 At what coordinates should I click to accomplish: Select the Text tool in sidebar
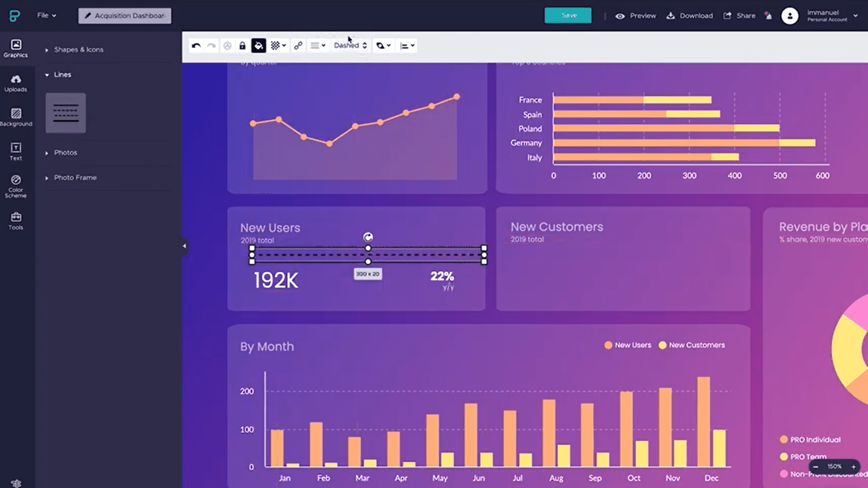[16, 152]
